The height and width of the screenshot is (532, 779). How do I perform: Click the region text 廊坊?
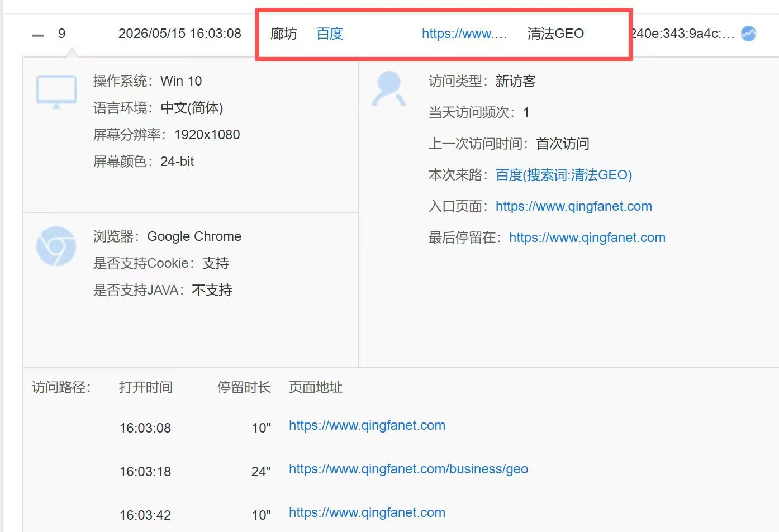tap(284, 34)
